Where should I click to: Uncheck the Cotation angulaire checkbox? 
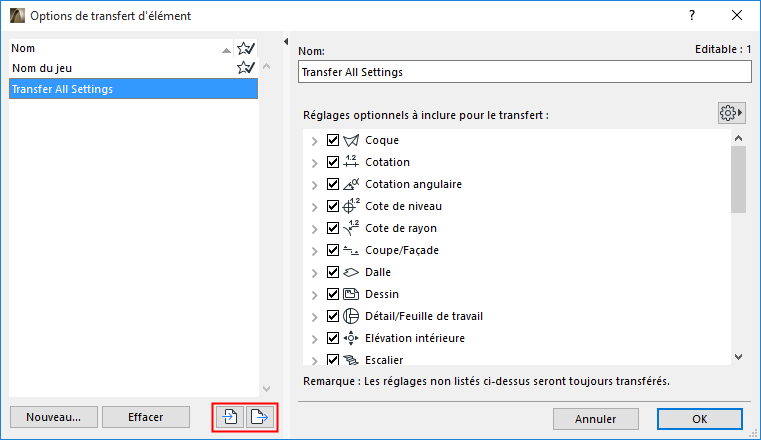[333, 184]
